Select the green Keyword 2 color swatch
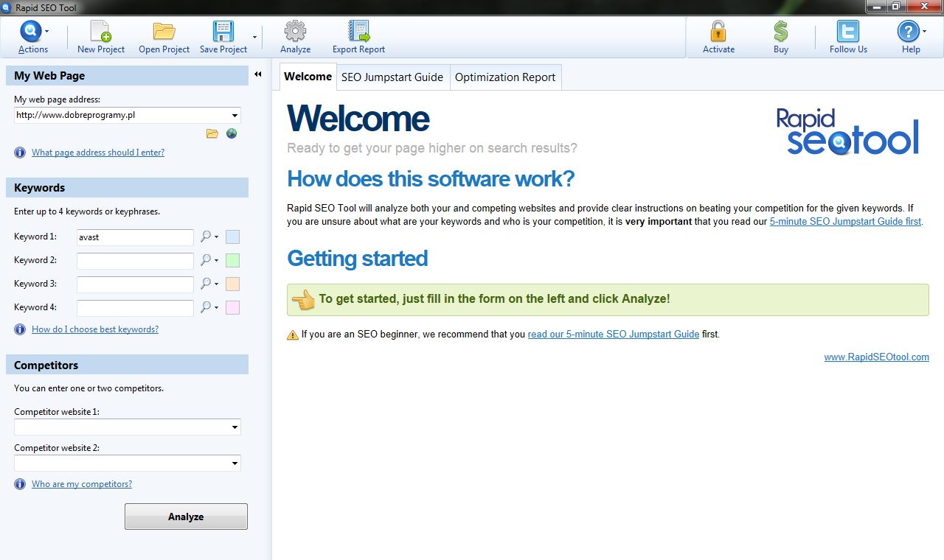 point(232,261)
